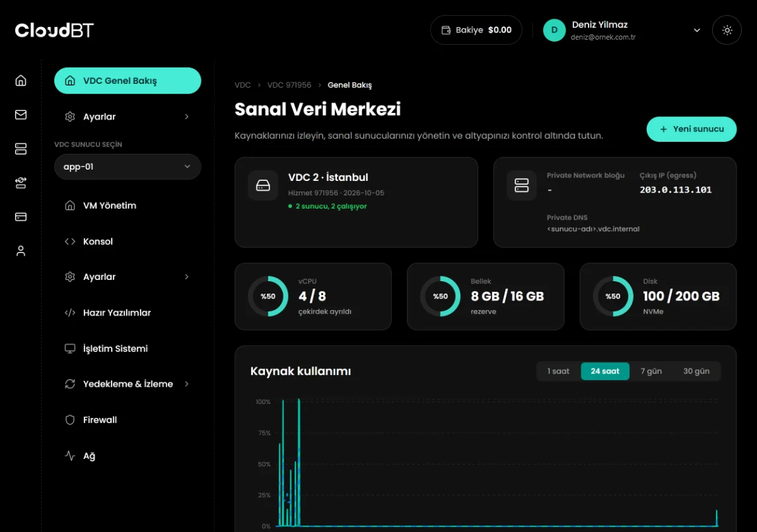Click the gear icon of the lower Ayarlar item
Image resolution: width=757 pixels, height=532 pixels.
(70, 277)
